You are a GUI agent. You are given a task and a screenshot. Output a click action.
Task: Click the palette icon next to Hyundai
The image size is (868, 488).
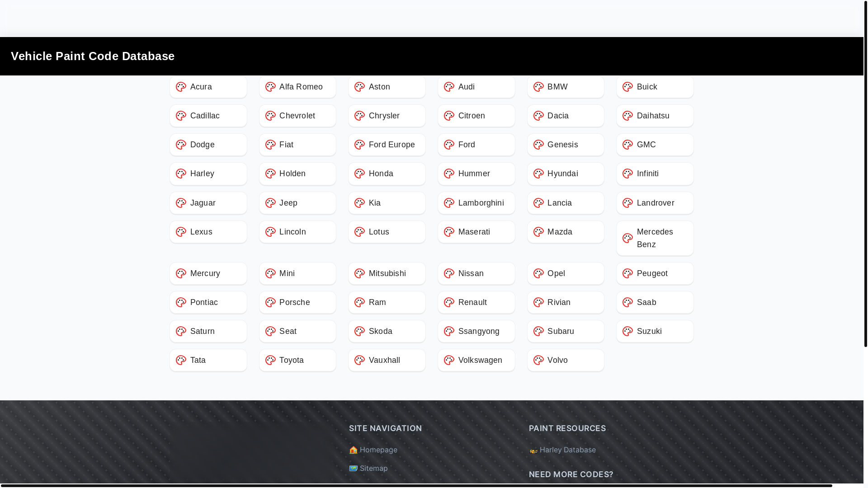click(538, 174)
